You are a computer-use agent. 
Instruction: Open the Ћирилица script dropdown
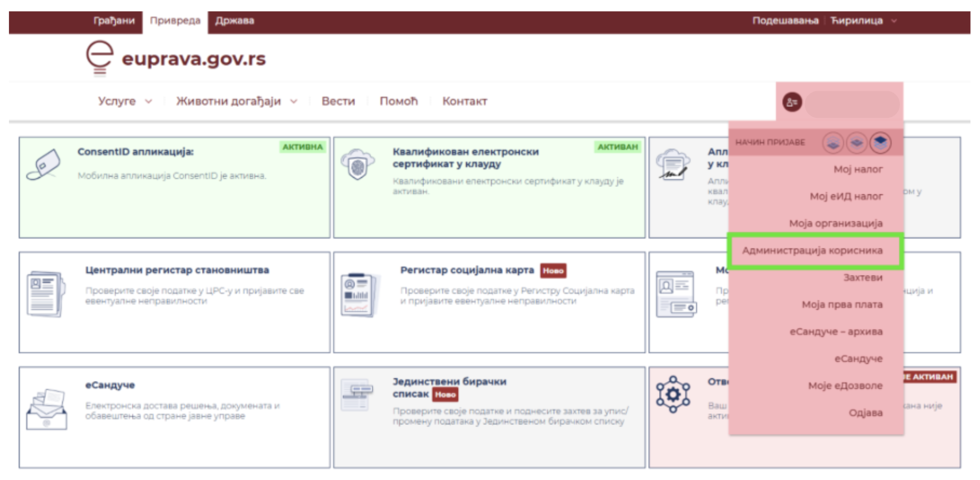(x=863, y=21)
